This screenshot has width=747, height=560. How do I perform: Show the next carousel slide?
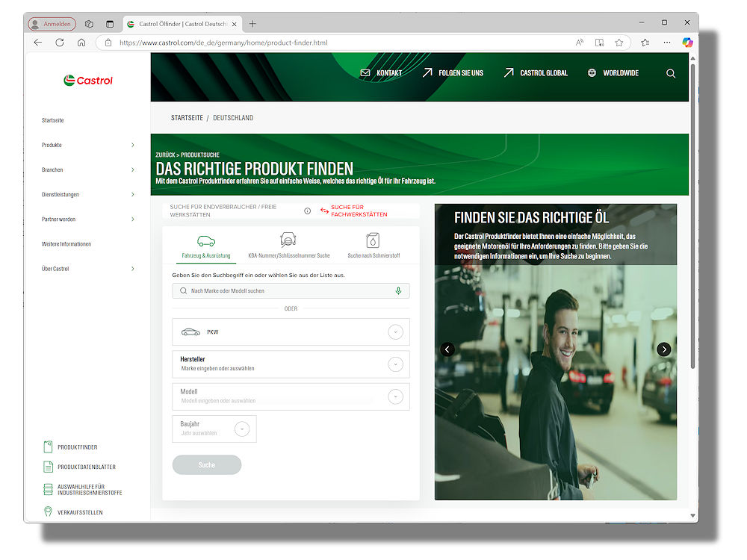[x=663, y=349]
